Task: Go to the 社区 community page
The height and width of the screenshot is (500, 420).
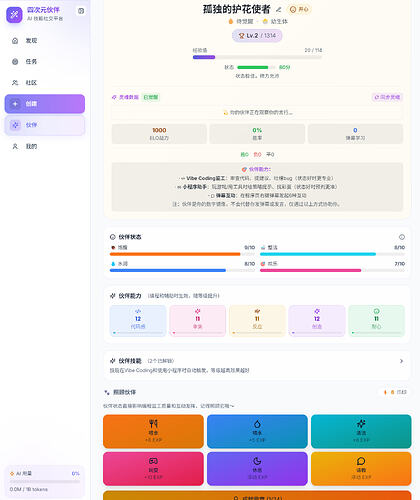Action: (45, 83)
